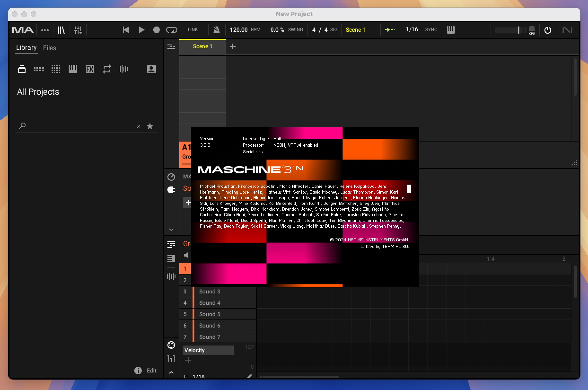Screen dimensions: 588x390
Task: Open the Scene 1 selector in header
Action: click(356, 30)
